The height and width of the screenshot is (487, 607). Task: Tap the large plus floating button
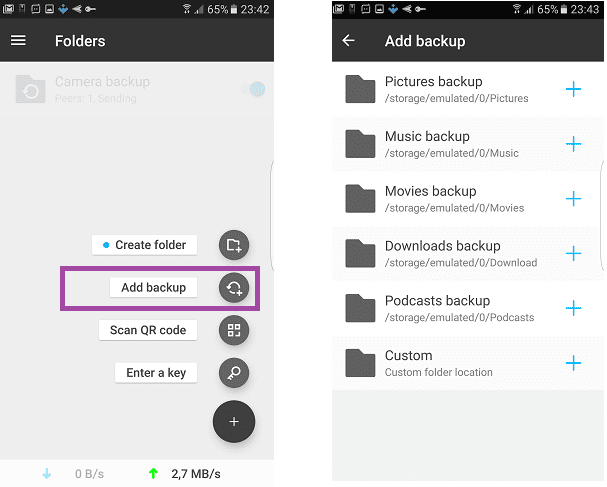[x=234, y=422]
